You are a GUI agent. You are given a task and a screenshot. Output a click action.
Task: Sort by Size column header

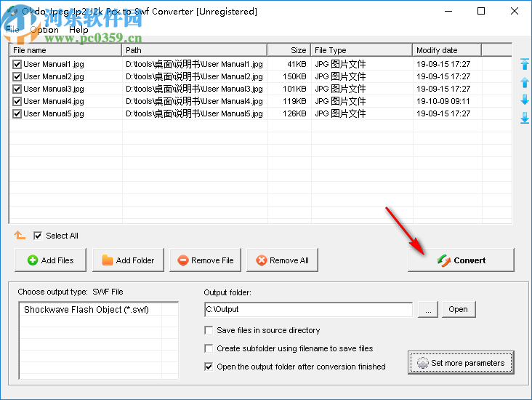(289, 50)
